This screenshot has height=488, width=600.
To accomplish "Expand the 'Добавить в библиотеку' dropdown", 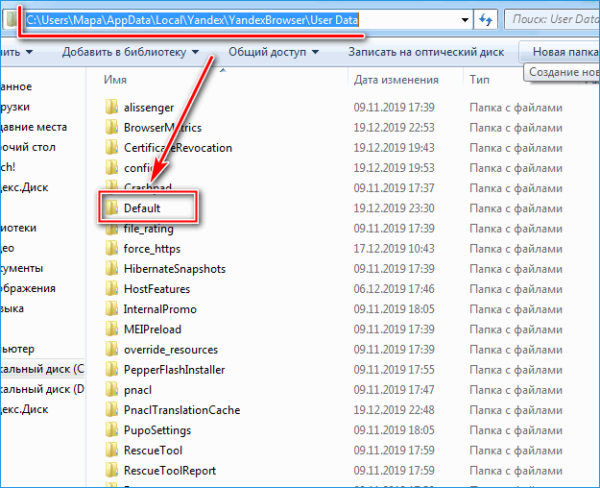I will click(130, 51).
